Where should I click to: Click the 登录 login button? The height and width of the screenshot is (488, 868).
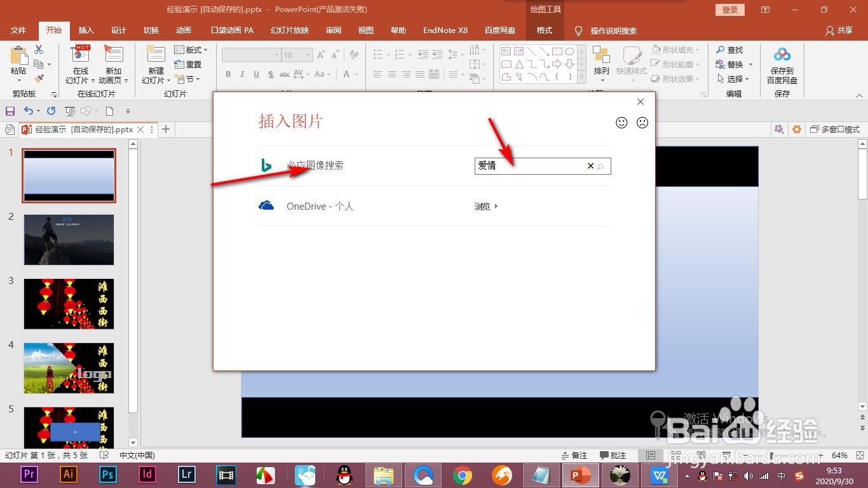click(x=730, y=10)
